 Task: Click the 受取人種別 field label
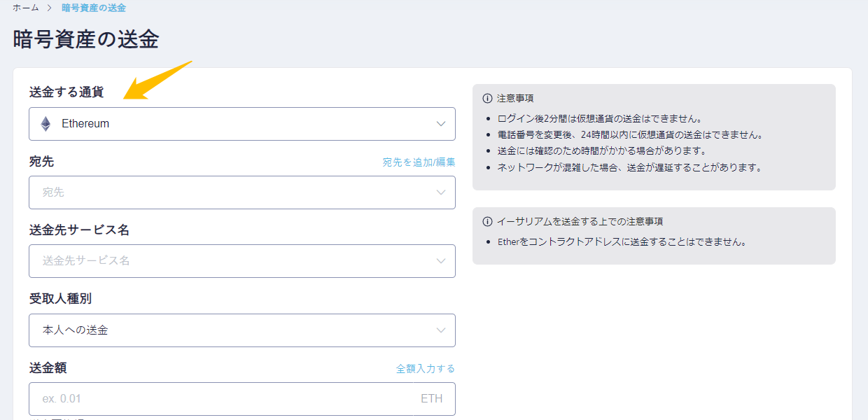pos(60,298)
